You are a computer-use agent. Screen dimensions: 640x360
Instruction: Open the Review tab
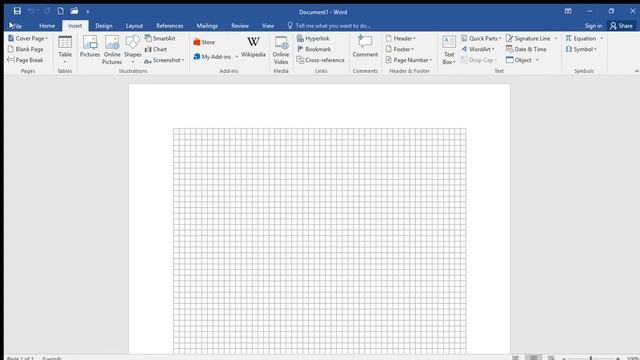pyautogui.click(x=240, y=26)
